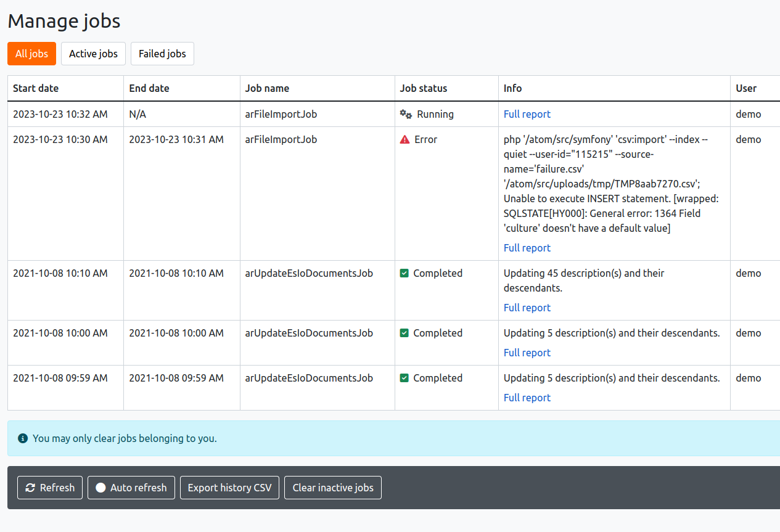
Task: Toggle the Auto refresh option
Action: [131, 488]
